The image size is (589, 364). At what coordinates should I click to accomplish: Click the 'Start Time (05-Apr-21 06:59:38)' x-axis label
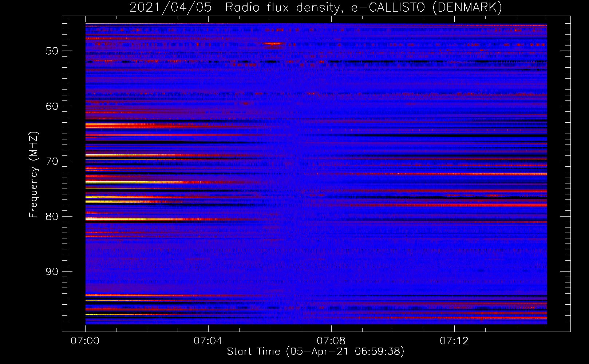click(x=316, y=352)
